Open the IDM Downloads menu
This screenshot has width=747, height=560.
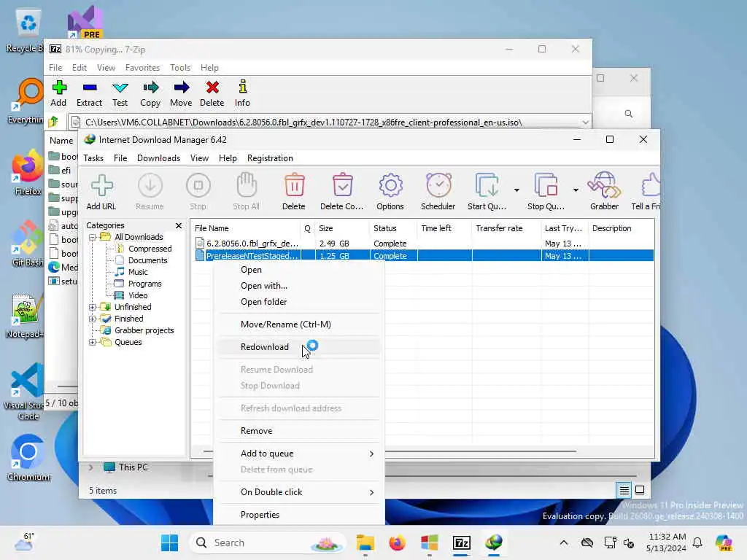158,158
